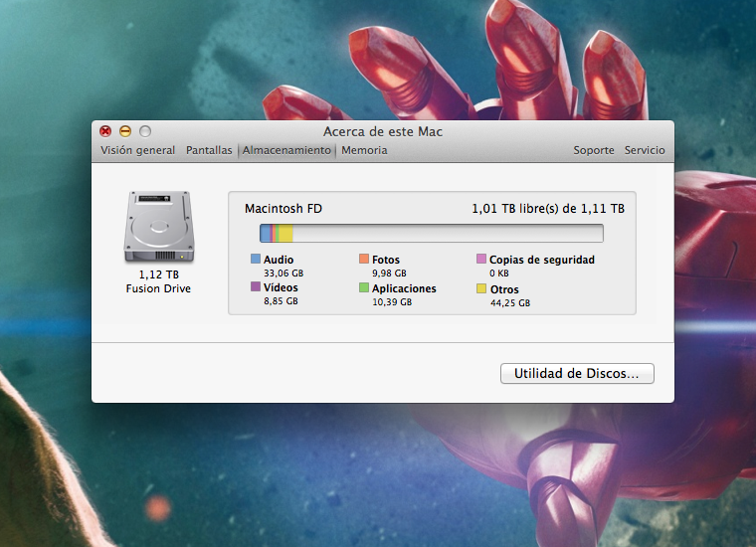The width and height of the screenshot is (756, 547).
Task: Open the Soporte section
Action: (594, 150)
